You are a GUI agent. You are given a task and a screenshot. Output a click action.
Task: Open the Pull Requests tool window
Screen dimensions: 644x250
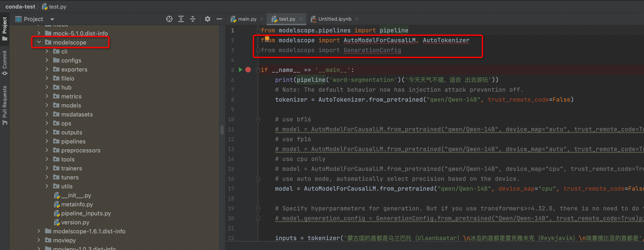pyautogui.click(x=5, y=105)
